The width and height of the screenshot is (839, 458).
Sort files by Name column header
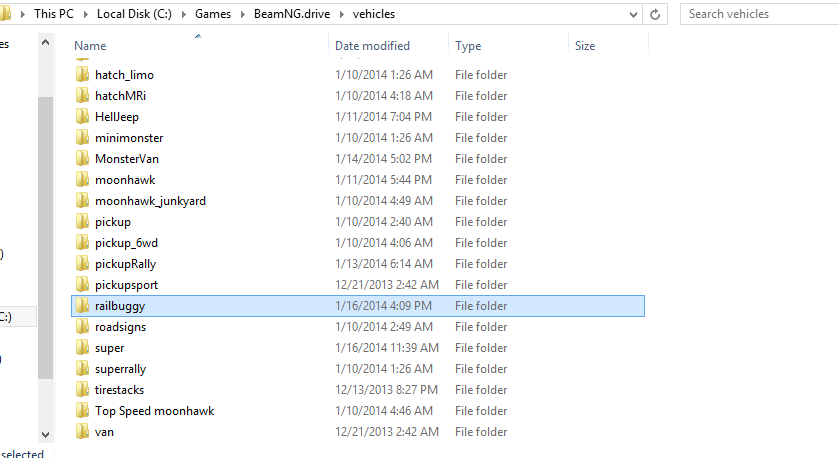tap(90, 46)
